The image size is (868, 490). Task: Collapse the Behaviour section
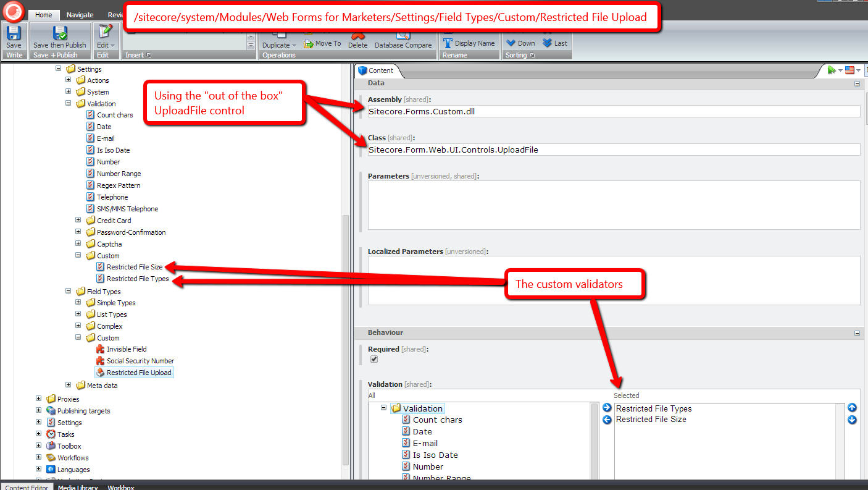[x=857, y=333]
